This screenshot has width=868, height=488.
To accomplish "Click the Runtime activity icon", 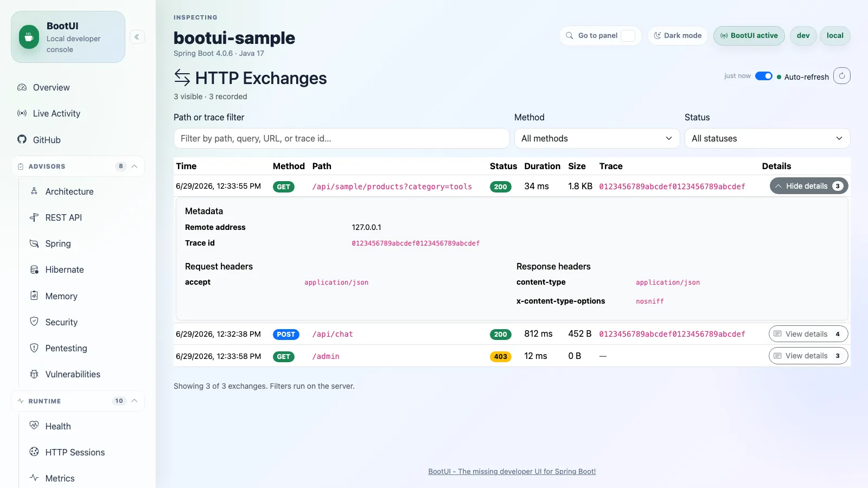I will coord(21,401).
